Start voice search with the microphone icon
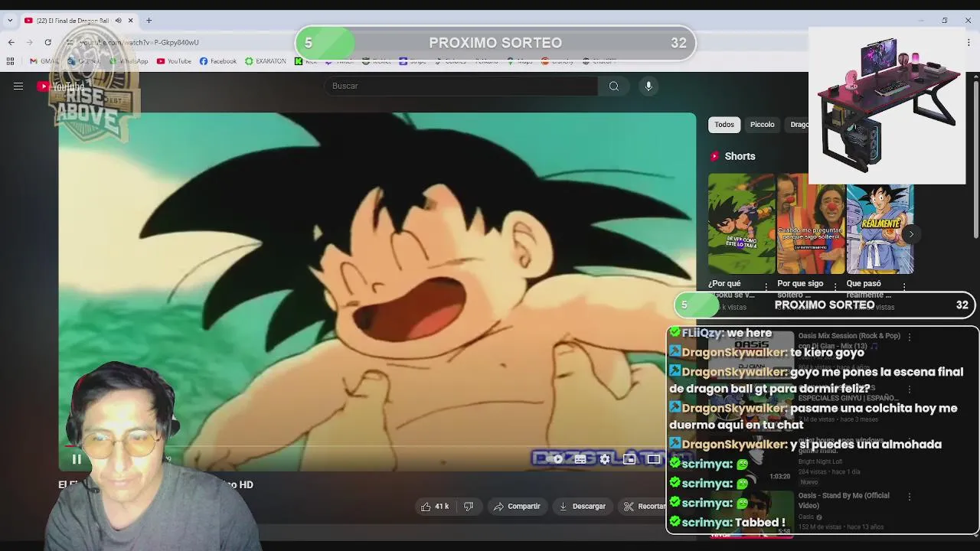Viewport: 980px width, 551px height. point(648,86)
